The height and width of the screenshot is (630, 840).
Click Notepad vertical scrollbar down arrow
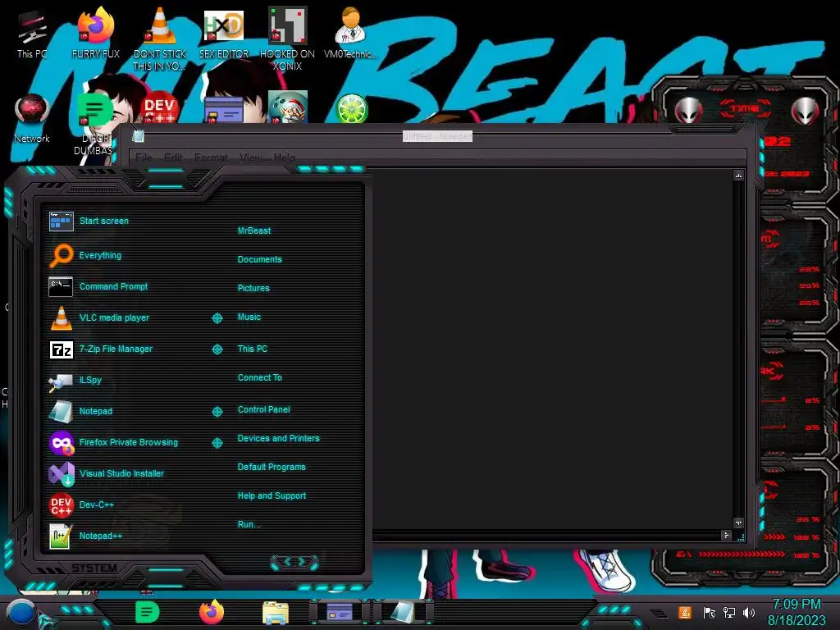click(x=739, y=523)
